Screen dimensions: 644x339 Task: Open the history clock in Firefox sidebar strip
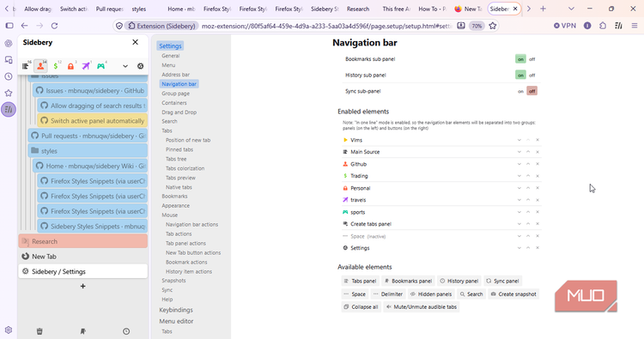pos(9,76)
